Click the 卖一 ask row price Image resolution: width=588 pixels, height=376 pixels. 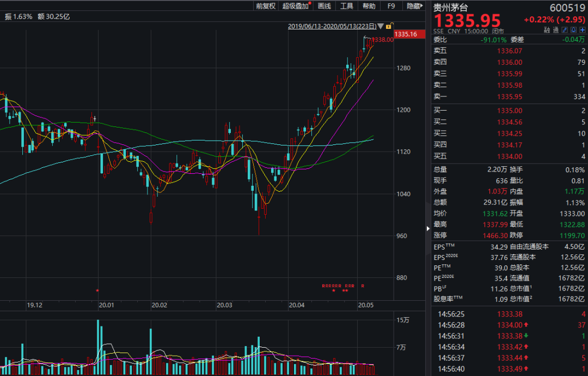pos(510,96)
